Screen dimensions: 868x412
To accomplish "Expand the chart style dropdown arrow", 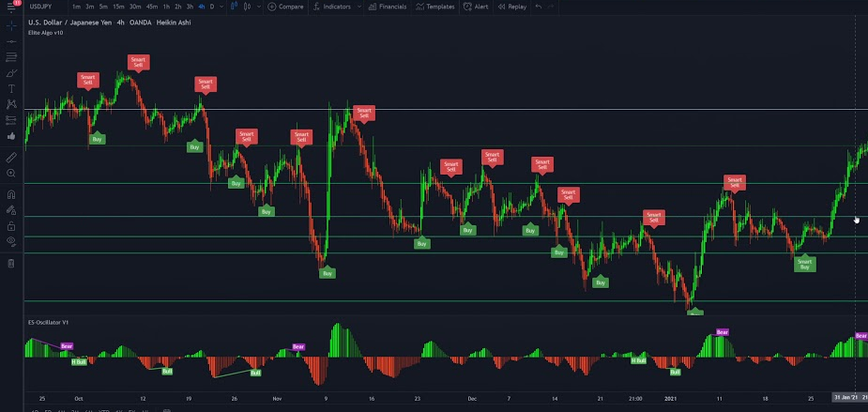I will click(258, 7).
